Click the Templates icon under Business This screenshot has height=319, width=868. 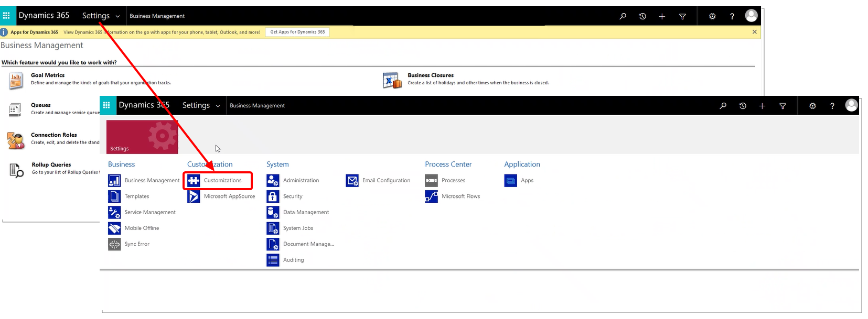click(x=114, y=196)
